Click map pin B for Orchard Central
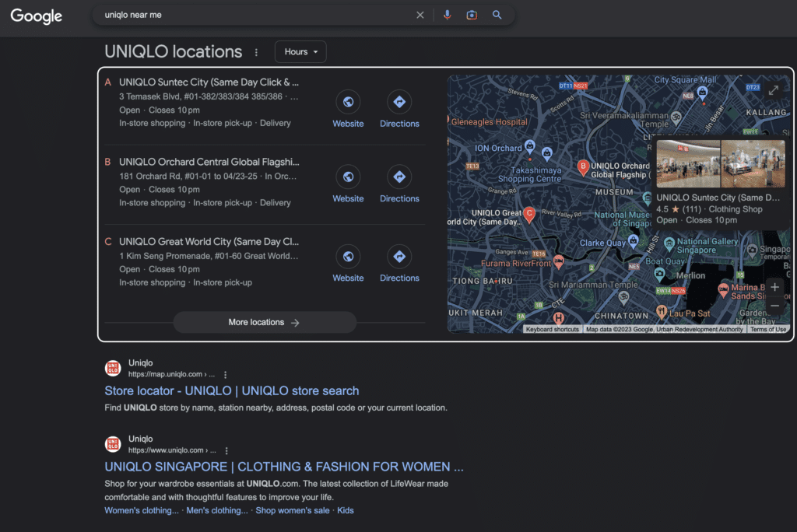797x532 pixels. (x=582, y=166)
